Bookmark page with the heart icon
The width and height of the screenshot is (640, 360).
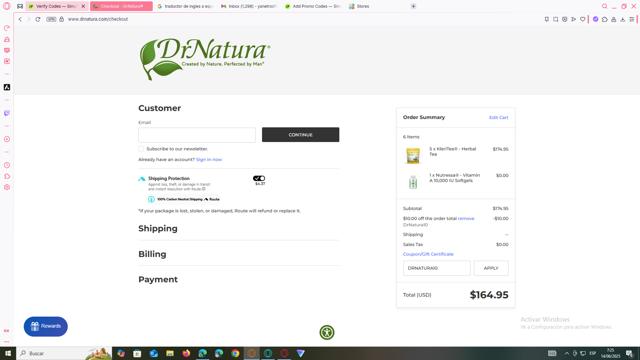(x=582, y=19)
